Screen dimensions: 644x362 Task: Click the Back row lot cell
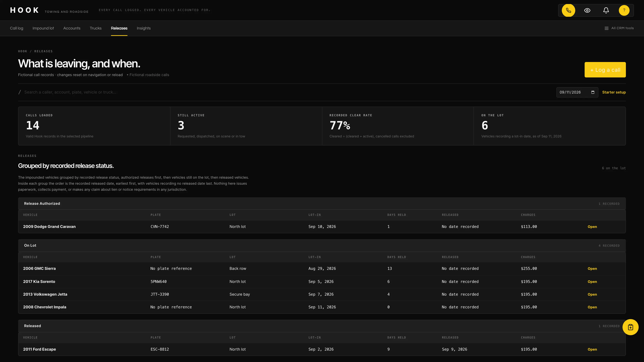point(238,268)
